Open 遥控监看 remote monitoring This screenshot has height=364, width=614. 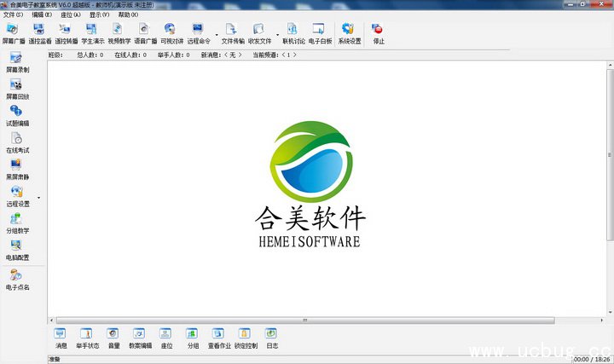40,33
